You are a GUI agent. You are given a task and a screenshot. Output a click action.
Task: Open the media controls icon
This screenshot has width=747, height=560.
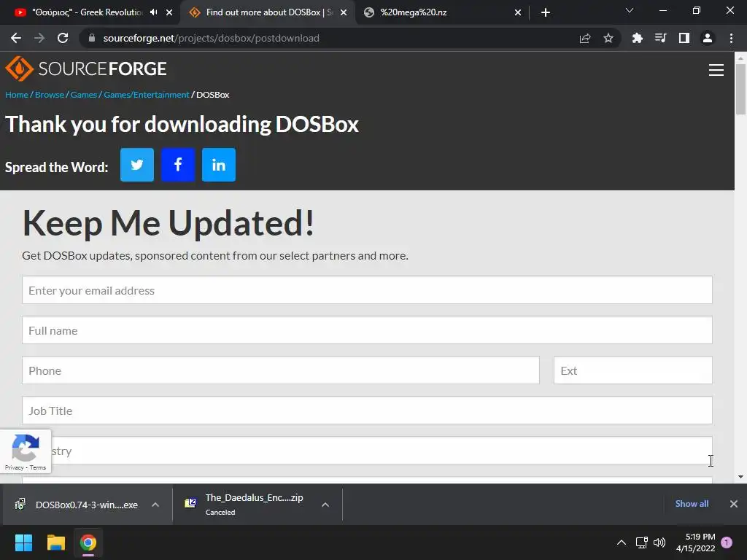click(x=660, y=38)
